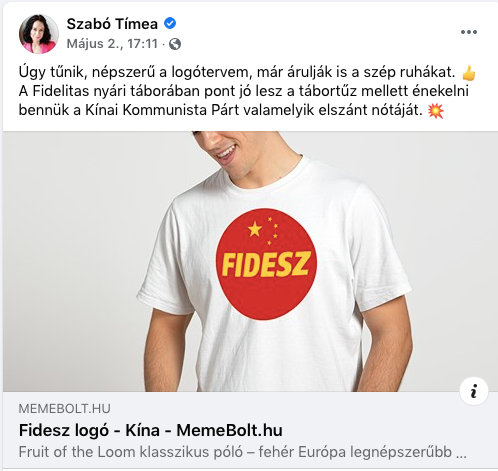Image resolution: width=498 pixels, height=471 pixels.
Task: Open the Május 2., 17:11 timestamp
Action: 112,44
